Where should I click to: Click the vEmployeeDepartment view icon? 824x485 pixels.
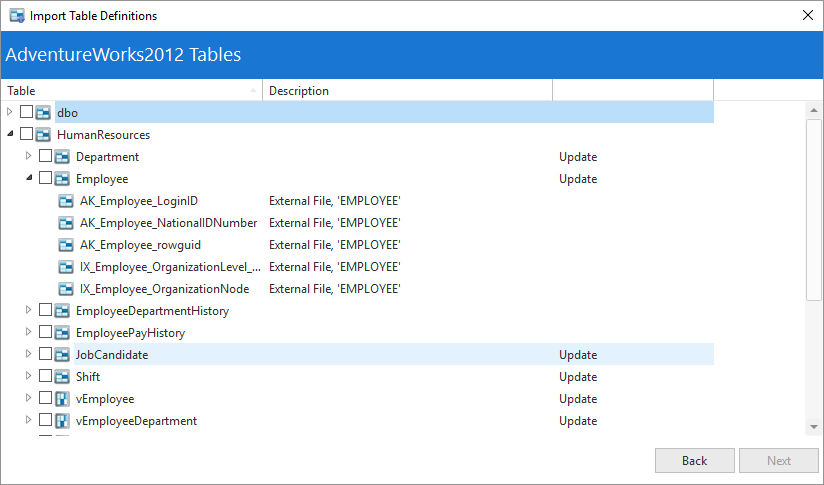click(62, 421)
